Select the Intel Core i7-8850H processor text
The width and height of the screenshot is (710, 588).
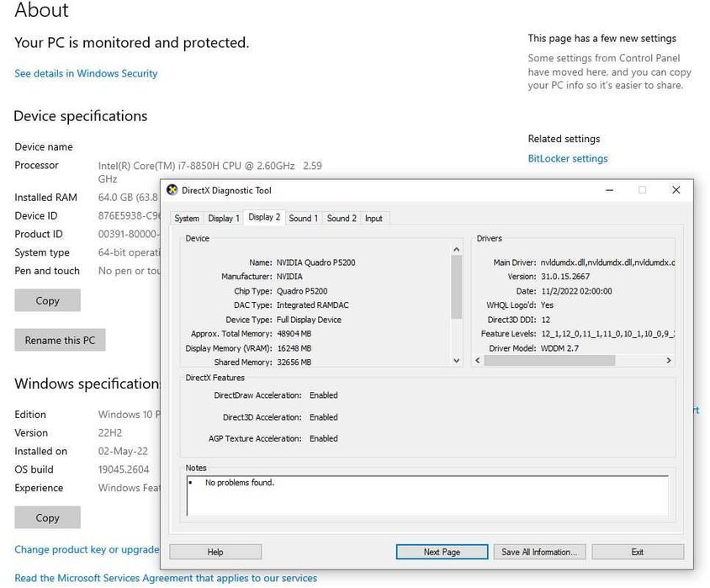pyautogui.click(x=210, y=172)
